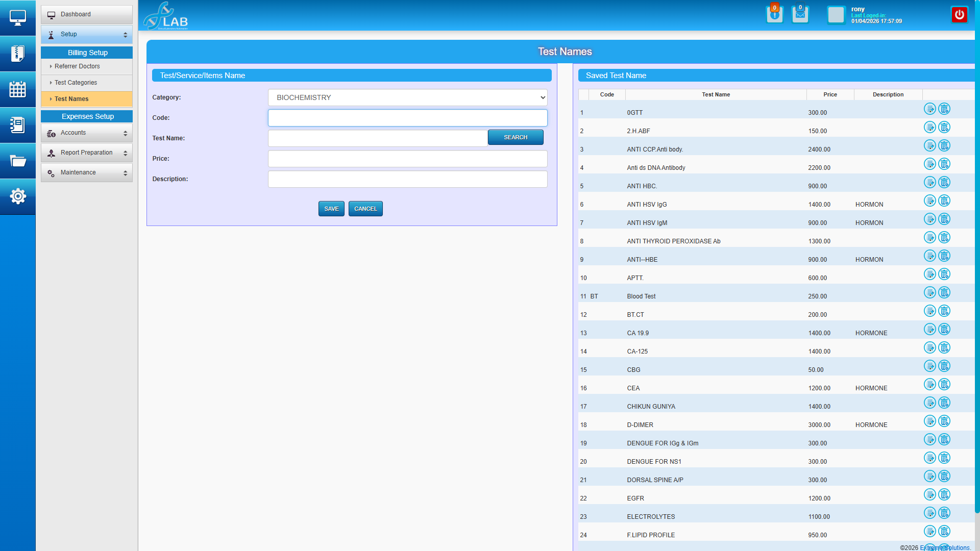Click into the Price input field
The image size is (980, 551).
(407, 159)
